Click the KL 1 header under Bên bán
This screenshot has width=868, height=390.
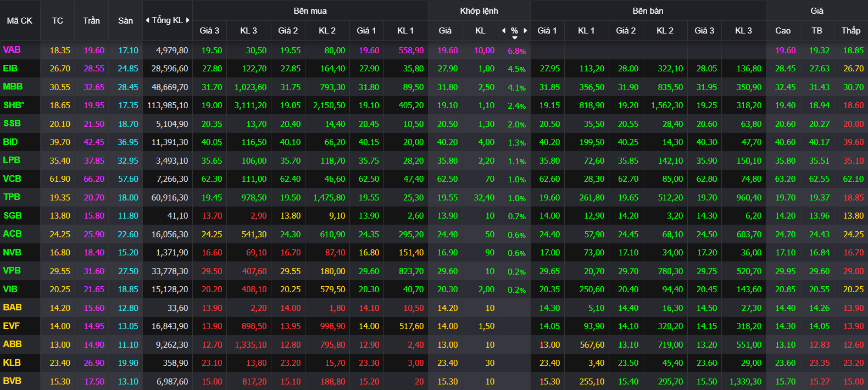[586, 31]
